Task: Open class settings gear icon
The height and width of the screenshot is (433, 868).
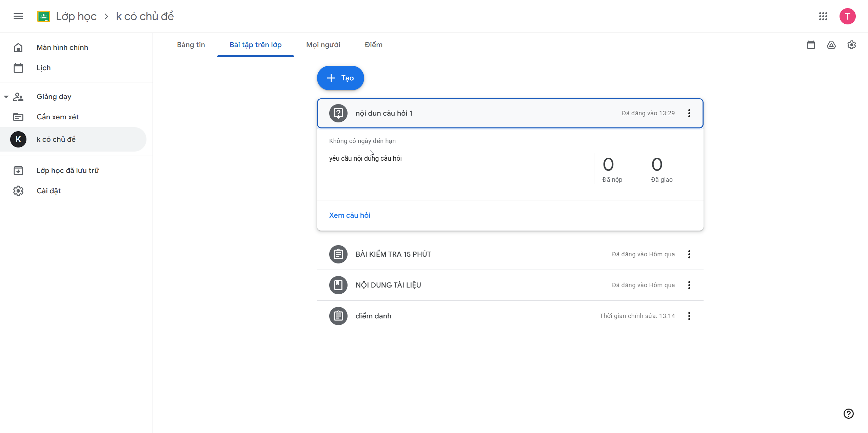Action: (852, 45)
